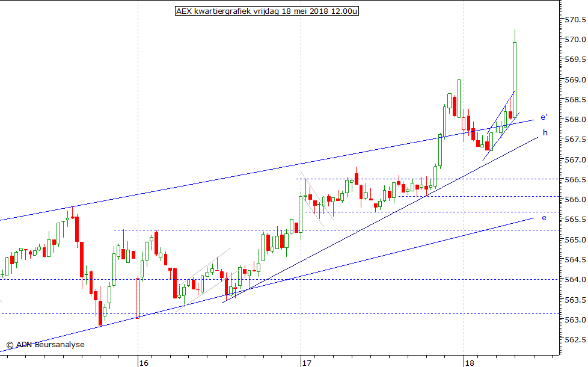Select the date label 17 on the time axis
Screen dimensions: 588x367
point(307,363)
